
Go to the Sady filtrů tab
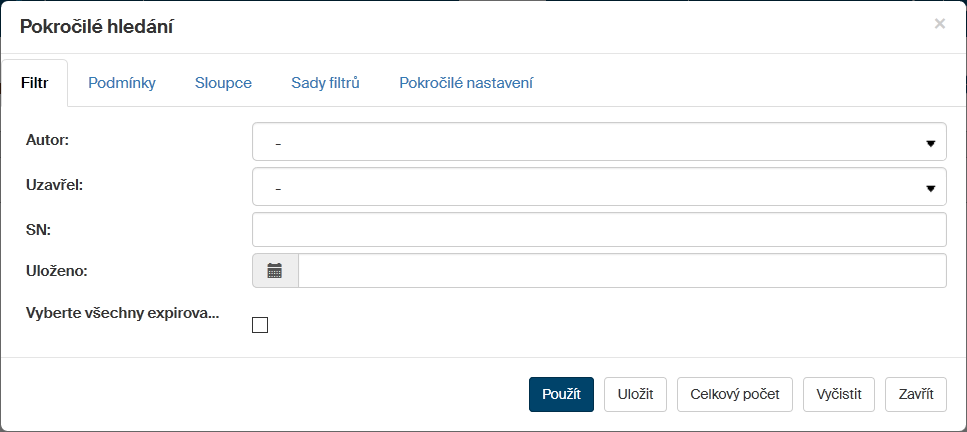[325, 83]
